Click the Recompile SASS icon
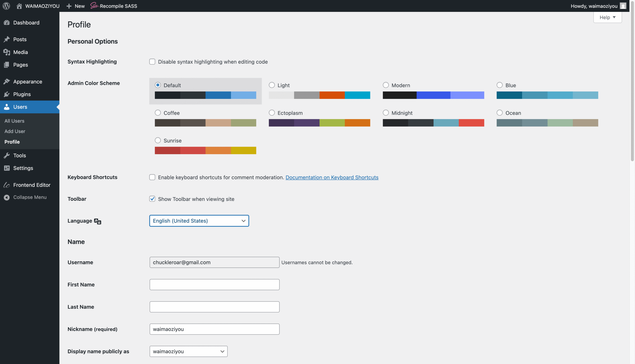Screen dimensions: 635x364 pyautogui.click(x=94, y=6)
